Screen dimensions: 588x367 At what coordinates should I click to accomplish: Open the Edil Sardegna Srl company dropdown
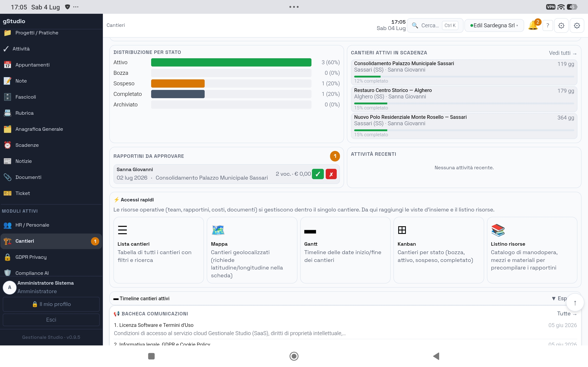tap(494, 25)
